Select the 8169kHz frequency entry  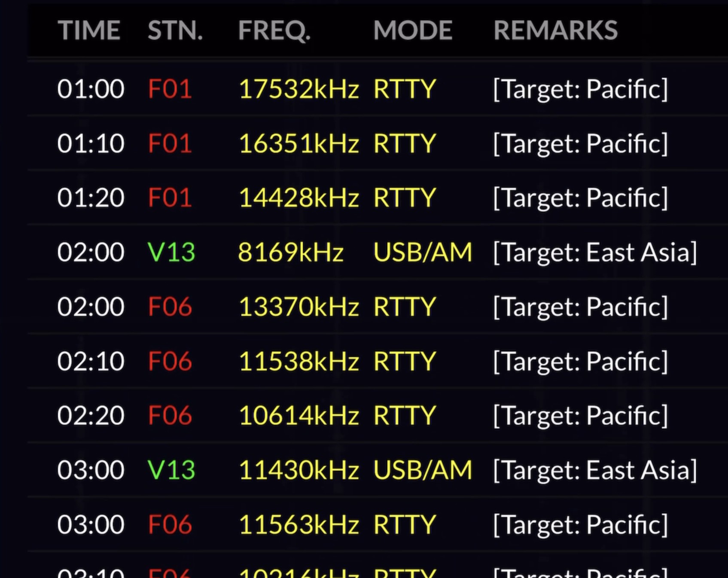(x=291, y=252)
